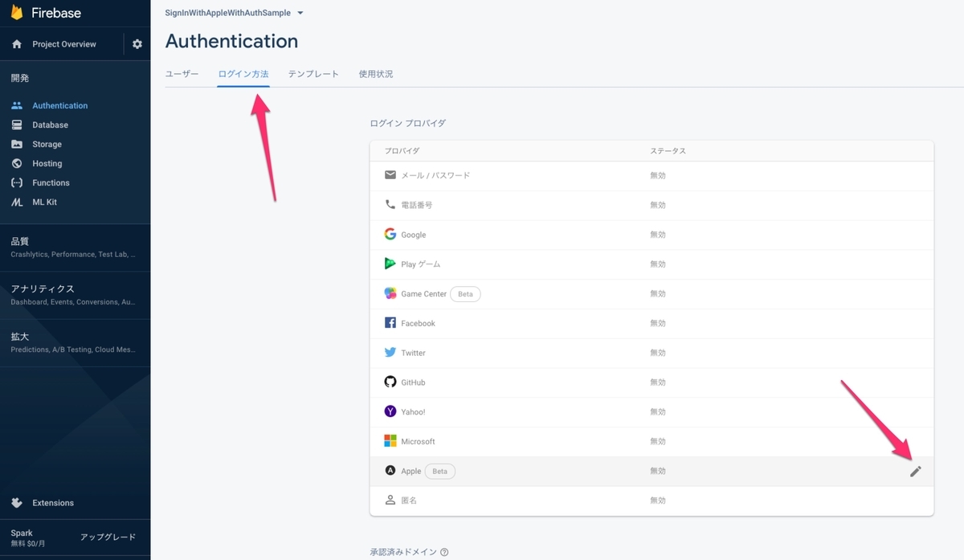Go to Hosting in sidebar
Screen dimensions: 964x560
pyautogui.click(x=47, y=163)
